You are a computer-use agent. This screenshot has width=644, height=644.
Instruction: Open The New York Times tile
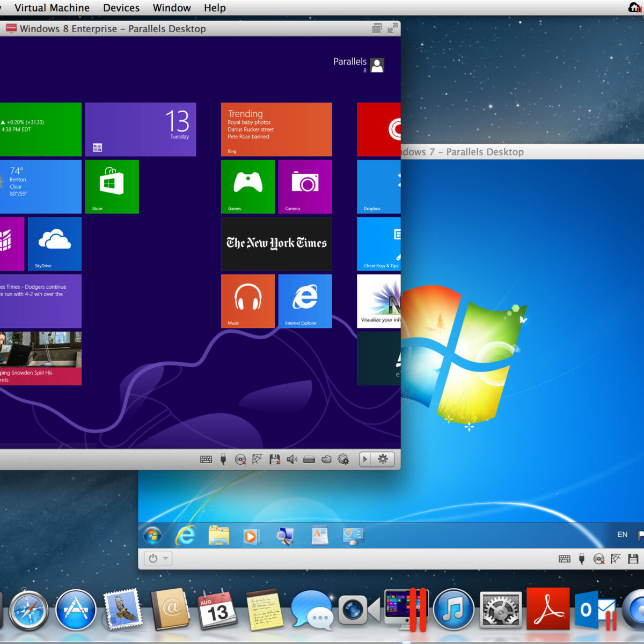pos(276,244)
